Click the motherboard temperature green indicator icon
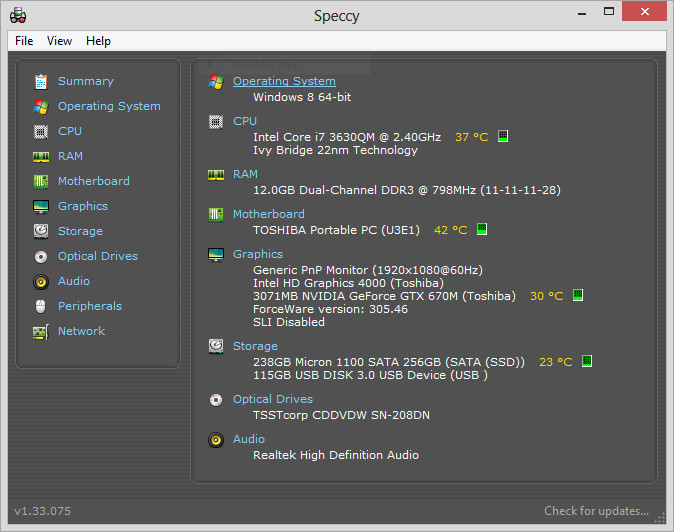Viewport: 674px width, 532px height. coord(482,229)
